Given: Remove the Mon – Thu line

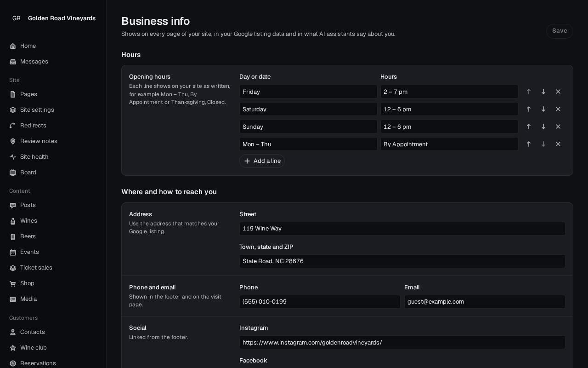Looking at the screenshot, I should tap(558, 144).
